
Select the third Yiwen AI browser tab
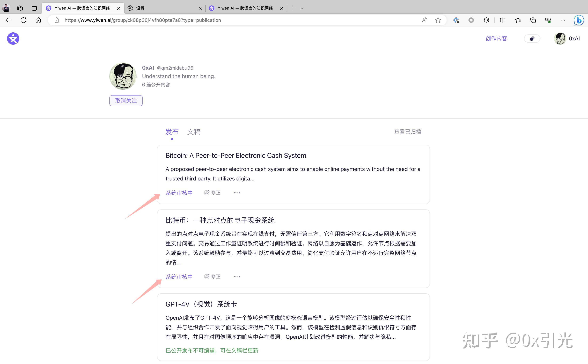point(246,8)
